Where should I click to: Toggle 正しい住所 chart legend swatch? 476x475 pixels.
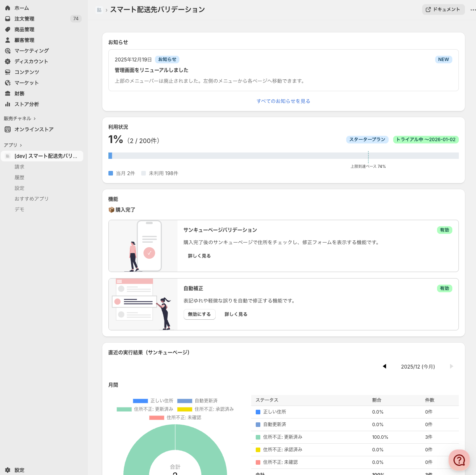coord(140,401)
